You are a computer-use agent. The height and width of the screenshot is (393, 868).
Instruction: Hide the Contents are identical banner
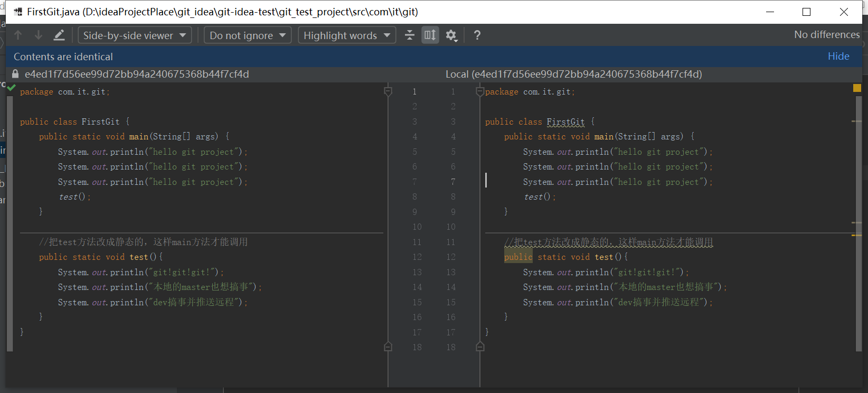[x=838, y=56]
